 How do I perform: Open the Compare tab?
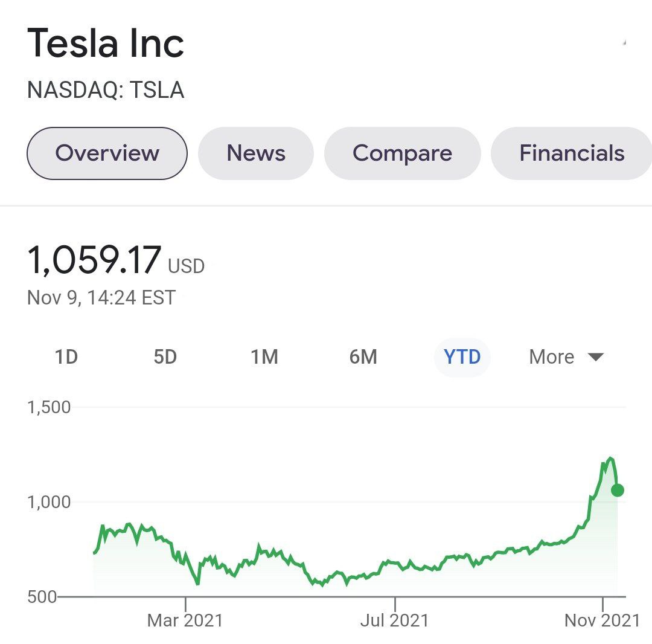tap(402, 153)
